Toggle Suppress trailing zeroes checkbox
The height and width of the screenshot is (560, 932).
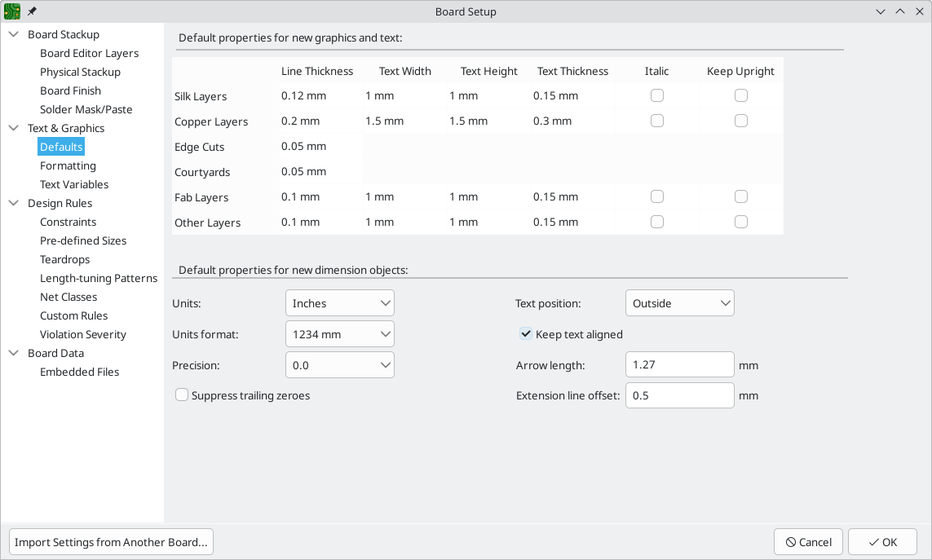pyautogui.click(x=182, y=395)
